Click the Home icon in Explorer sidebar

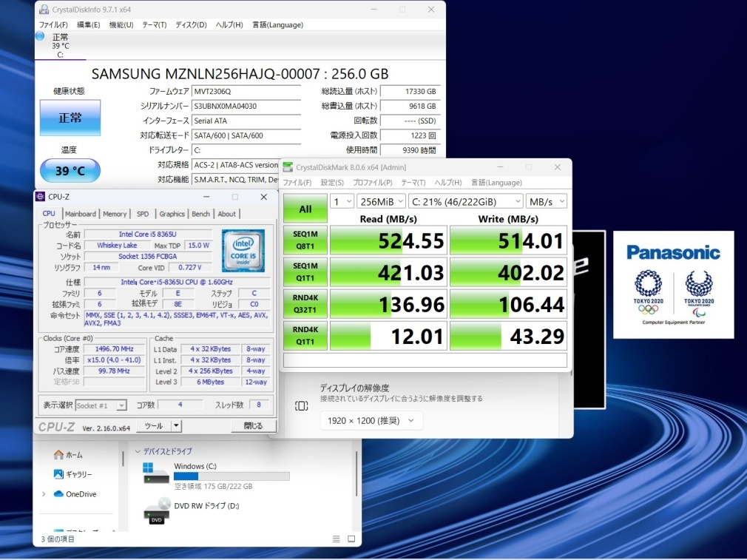(58, 454)
